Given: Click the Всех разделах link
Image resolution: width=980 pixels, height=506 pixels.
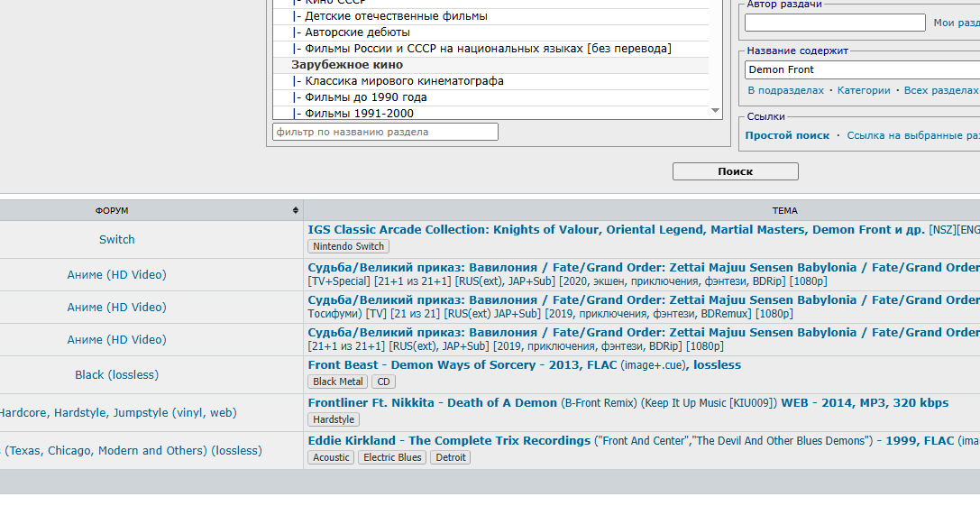Looking at the screenshot, I should [x=941, y=91].
